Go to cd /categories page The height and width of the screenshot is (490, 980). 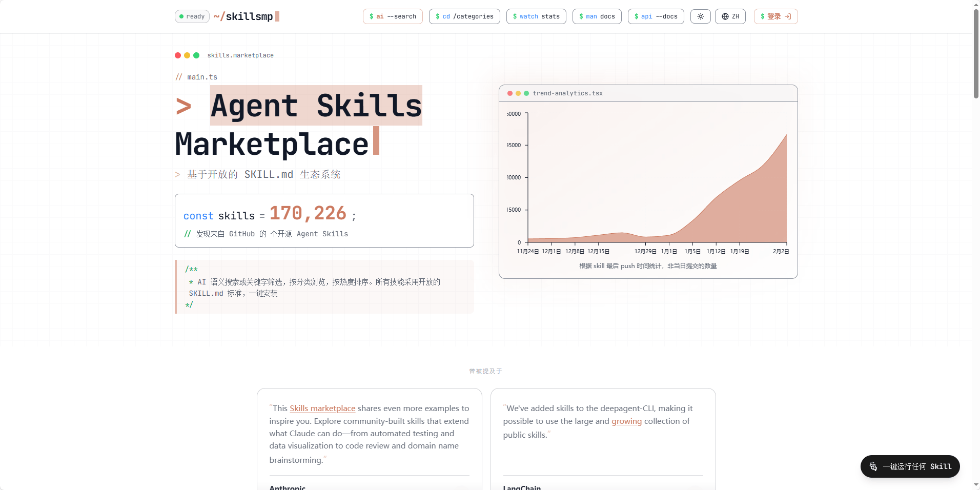pos(464,16)
